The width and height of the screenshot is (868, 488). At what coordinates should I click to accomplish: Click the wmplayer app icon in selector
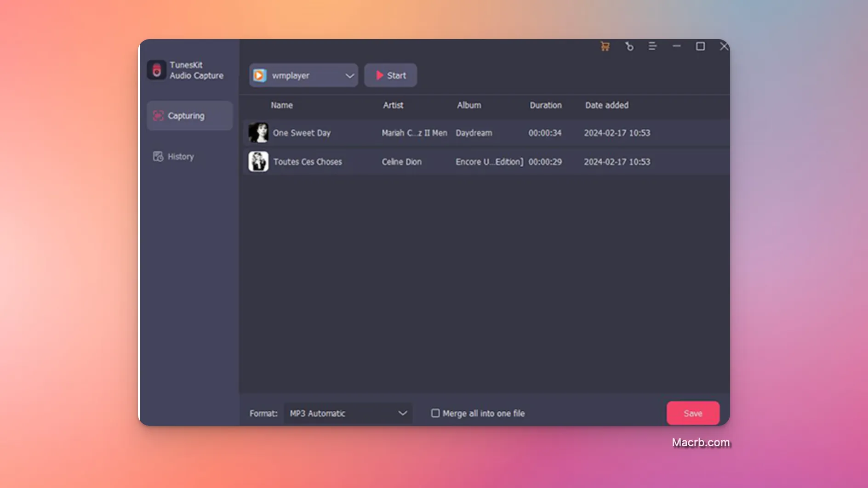point(260,75)
